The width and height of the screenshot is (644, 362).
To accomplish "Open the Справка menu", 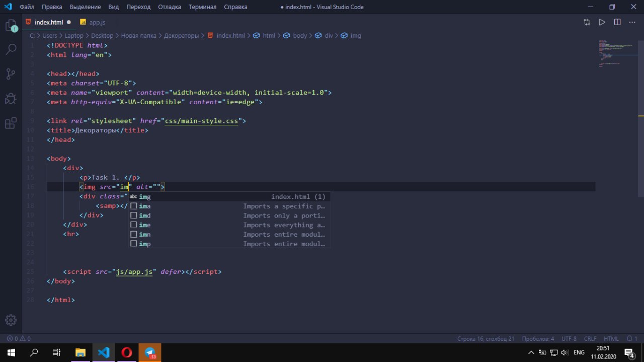I will click(x=235, y=7).
